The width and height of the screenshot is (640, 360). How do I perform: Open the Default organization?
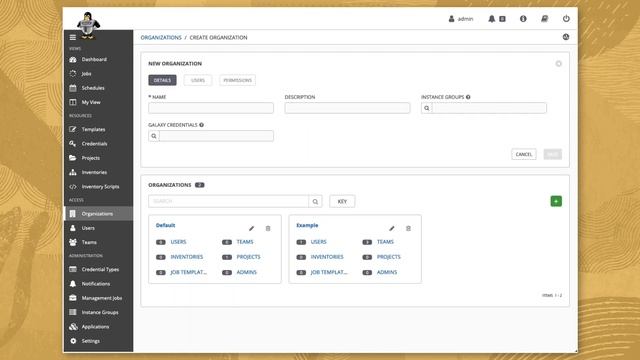[165, 225]
